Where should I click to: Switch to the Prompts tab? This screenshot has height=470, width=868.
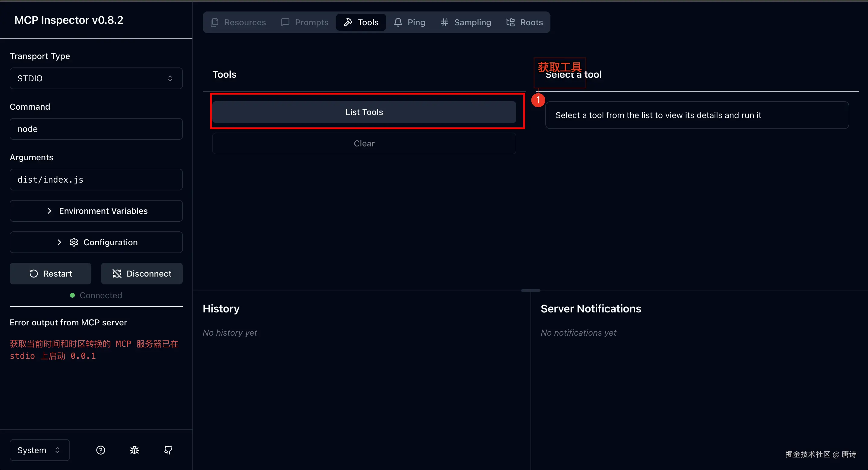305,22
